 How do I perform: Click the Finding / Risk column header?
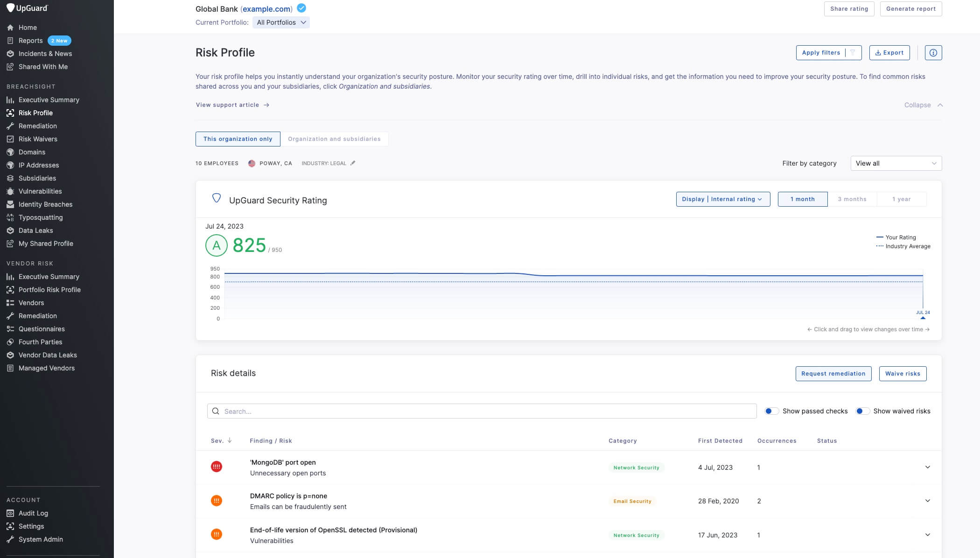tap(271, 441)
